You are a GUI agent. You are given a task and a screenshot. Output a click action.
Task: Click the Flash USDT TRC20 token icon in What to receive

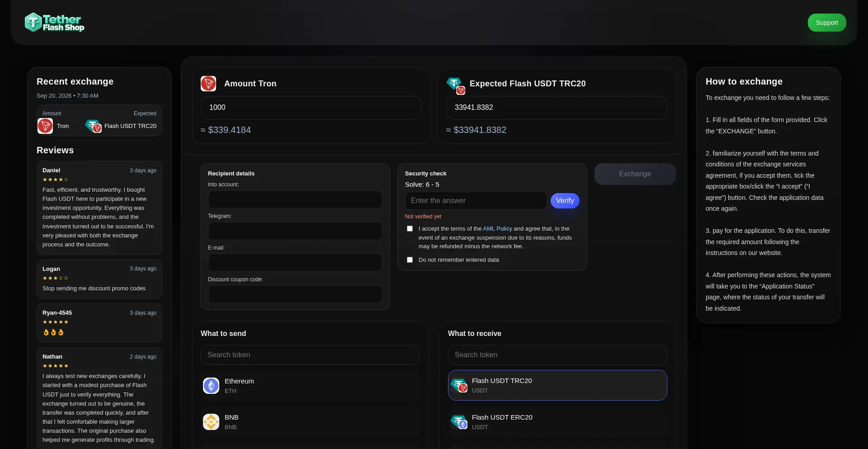459,386
